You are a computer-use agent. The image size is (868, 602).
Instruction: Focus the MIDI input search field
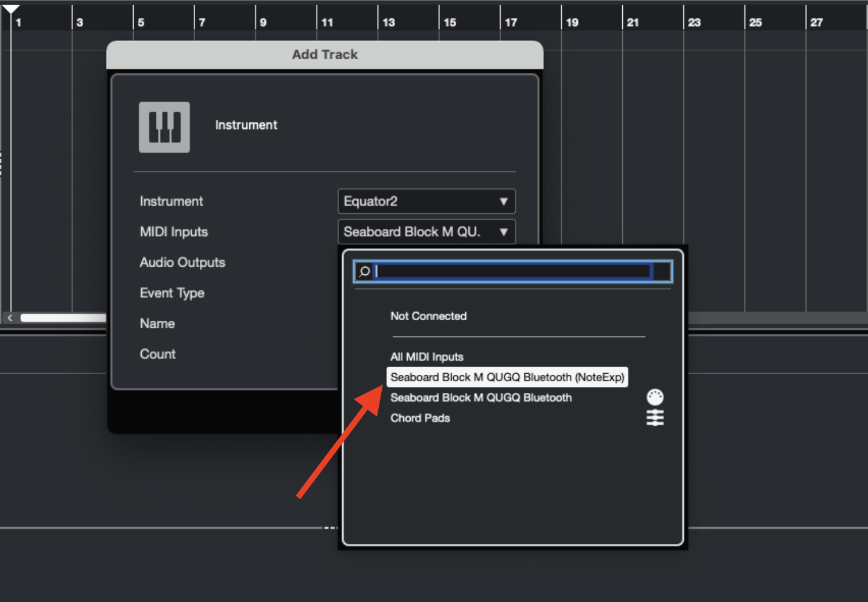pyautogui.click(x=513, y=271)
